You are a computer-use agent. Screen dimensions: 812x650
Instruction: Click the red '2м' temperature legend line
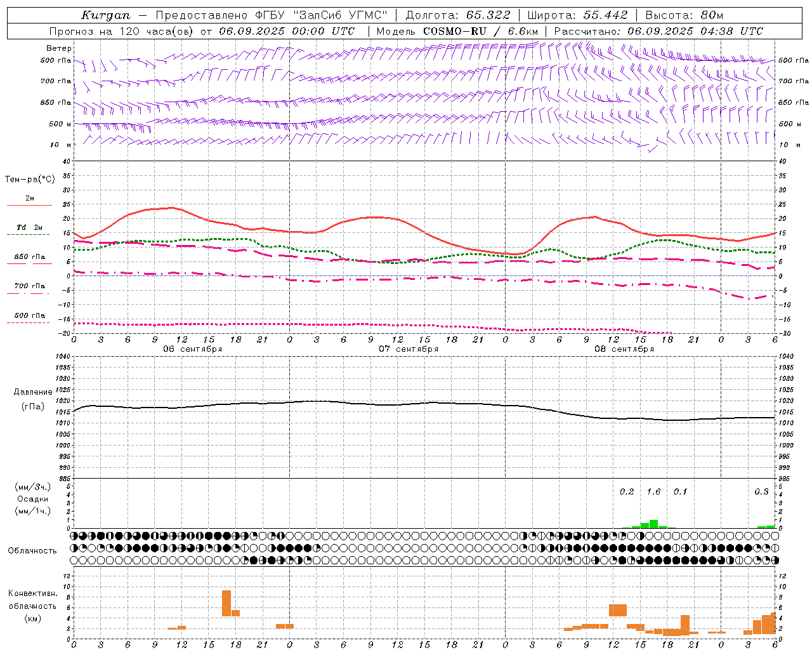click(29, 205)
